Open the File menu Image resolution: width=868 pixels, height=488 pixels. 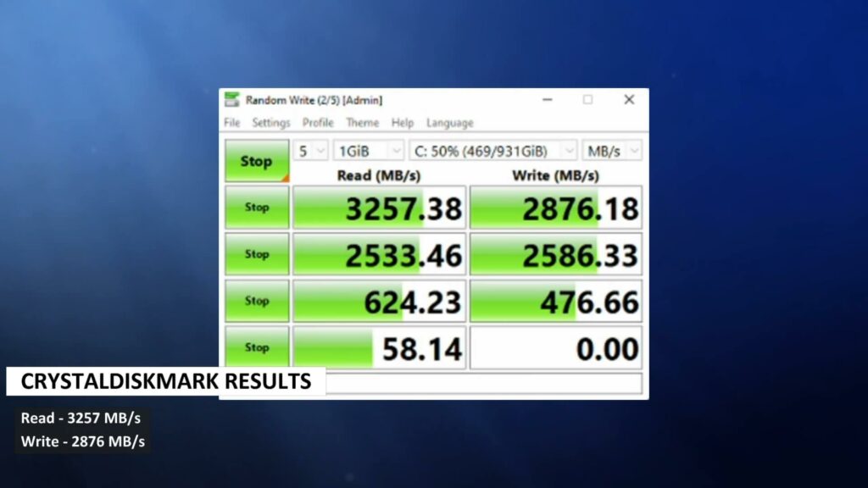(x=232, y=123)
